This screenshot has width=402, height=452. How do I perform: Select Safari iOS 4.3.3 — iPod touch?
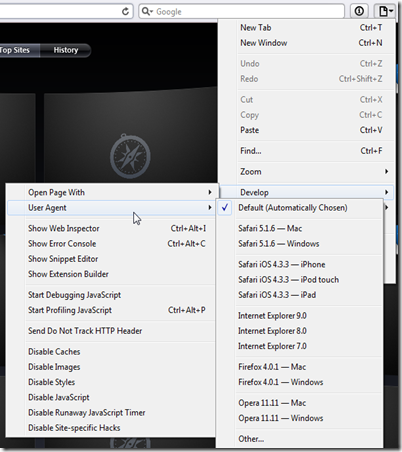[x=300, y=280]
